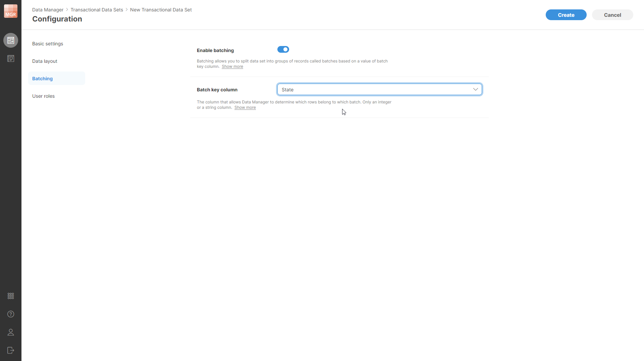Open the second data panel icon in sidebar

[x=10, y=58]
